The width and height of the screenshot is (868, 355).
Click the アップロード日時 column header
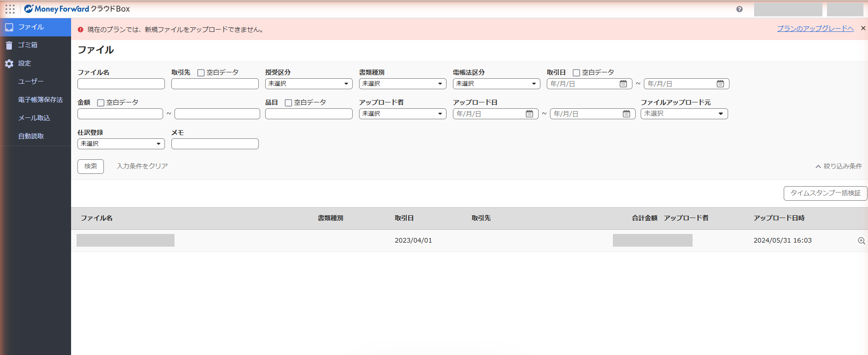(x=779, y=218)
